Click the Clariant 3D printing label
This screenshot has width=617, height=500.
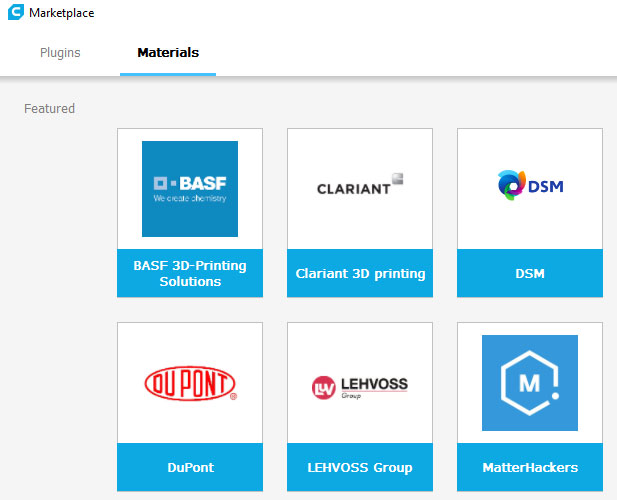click(360, 273)
